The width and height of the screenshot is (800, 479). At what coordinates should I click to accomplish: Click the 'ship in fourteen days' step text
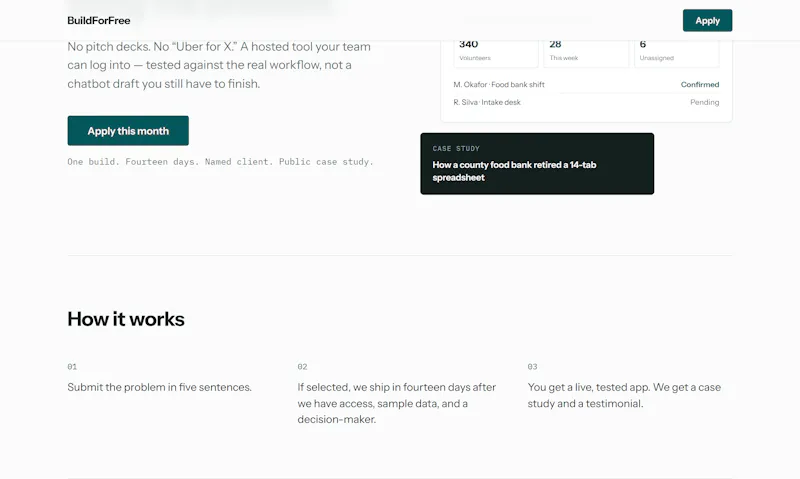(x=397, y=403)
